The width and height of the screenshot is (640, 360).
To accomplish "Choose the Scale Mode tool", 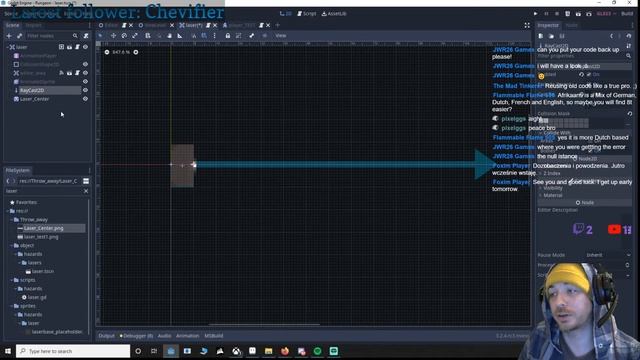I will tap(135, 36).
